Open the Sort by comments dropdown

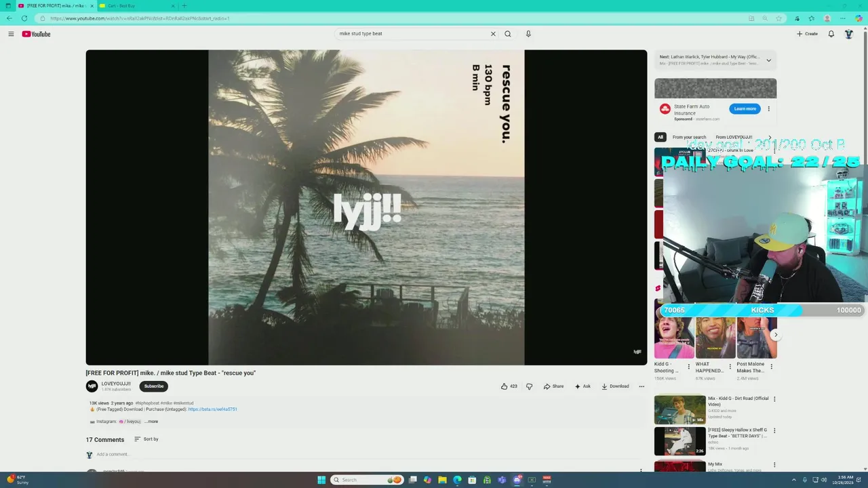[146, 439]
